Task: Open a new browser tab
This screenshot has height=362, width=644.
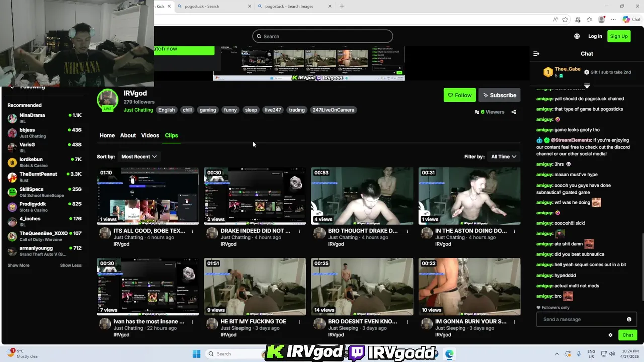Action: (x=342, y=6)
